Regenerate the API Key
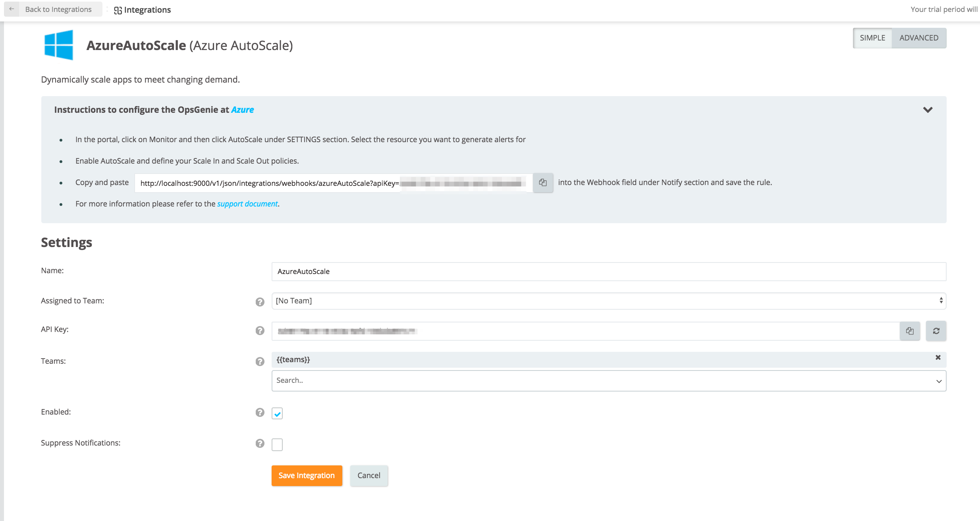980x521 pixels. point(936,331)
